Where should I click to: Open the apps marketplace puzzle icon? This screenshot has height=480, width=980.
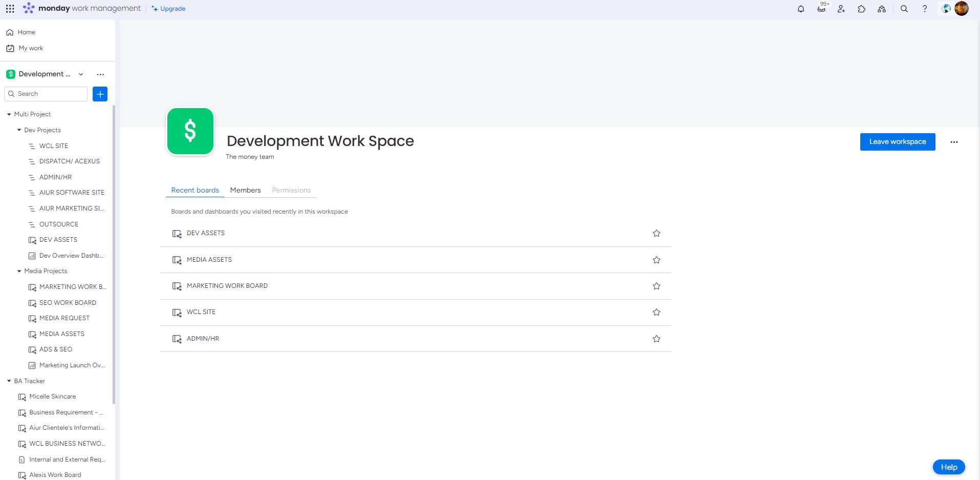862,9
